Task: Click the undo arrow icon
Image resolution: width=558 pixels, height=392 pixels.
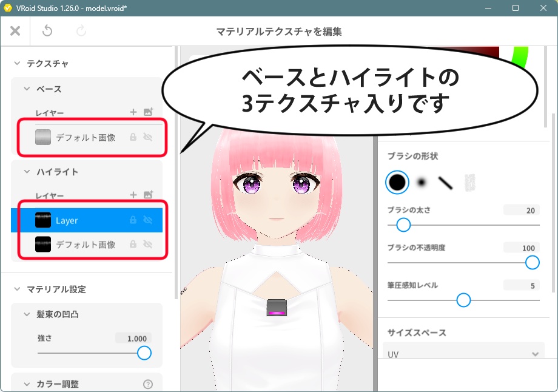Action: (x=47, y=32)
